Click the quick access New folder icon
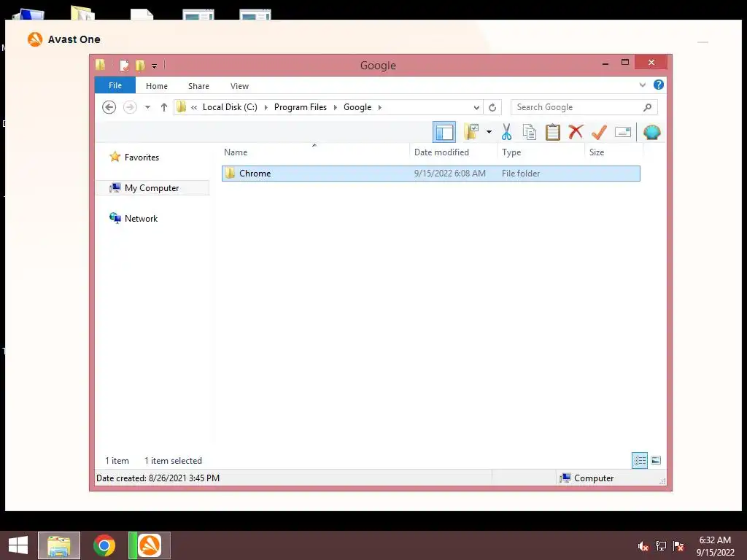The height and width of the screenshot is (560, 747). coord(140,65)
